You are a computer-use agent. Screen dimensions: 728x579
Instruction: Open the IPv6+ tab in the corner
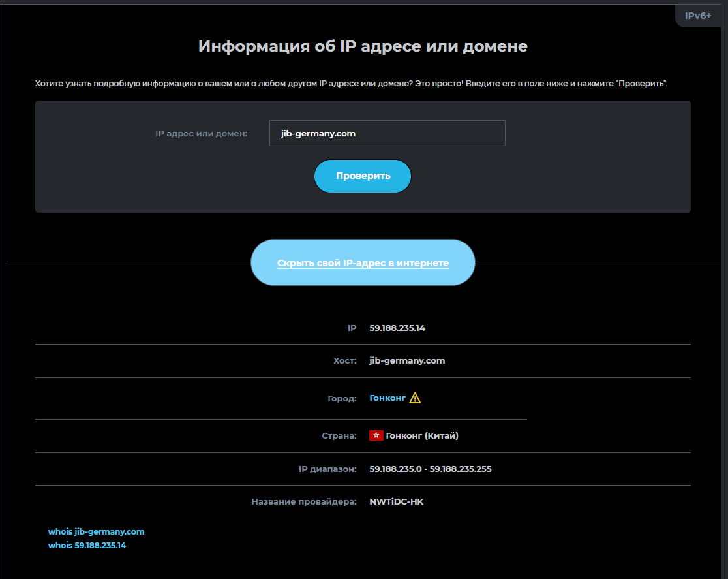[697, 15]
